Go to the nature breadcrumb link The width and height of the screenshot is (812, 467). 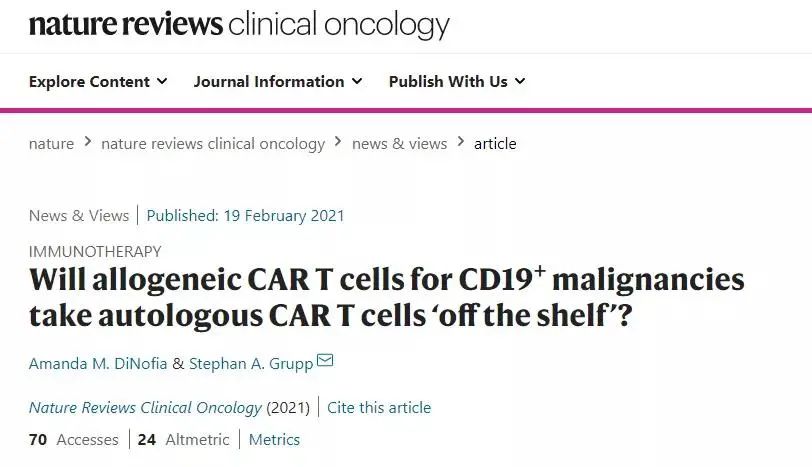click(51, 143)
